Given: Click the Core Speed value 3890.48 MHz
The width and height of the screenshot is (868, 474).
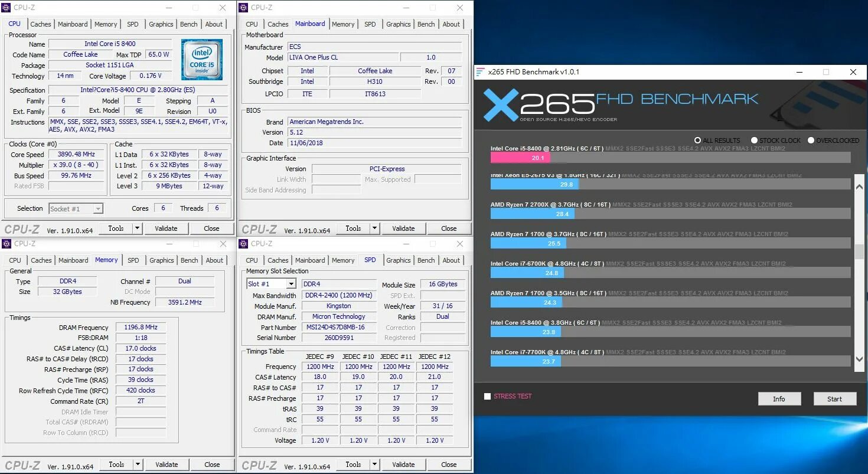Looking at the screenshot, I should pos(76,155).
